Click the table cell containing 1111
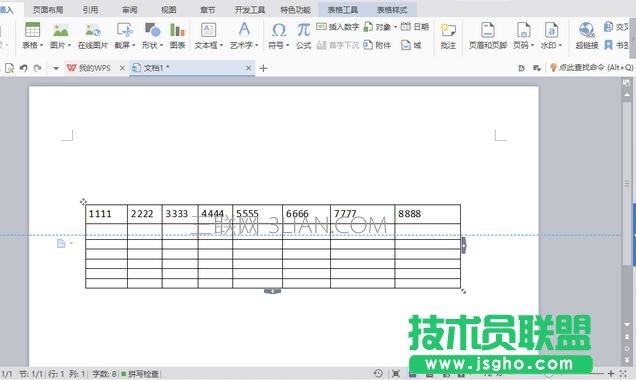Image resolution: width=636 pixels, height=380 pixels. [x=106, y=214]
